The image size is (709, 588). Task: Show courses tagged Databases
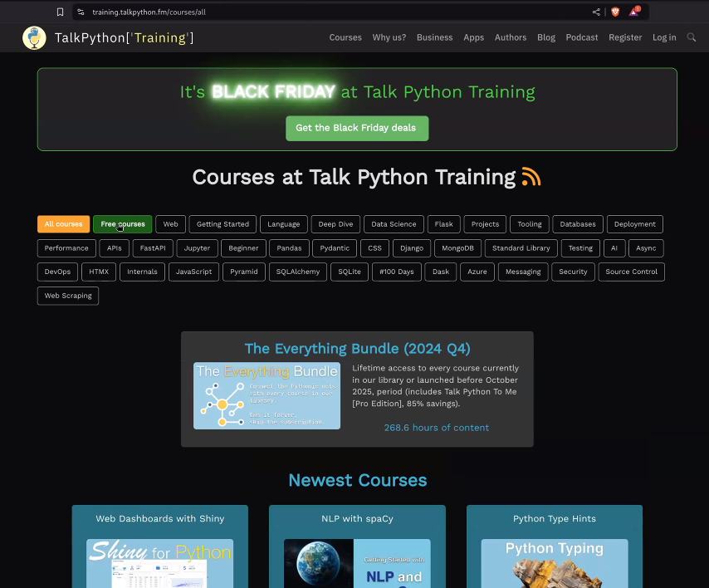click(x=578, y=224)
